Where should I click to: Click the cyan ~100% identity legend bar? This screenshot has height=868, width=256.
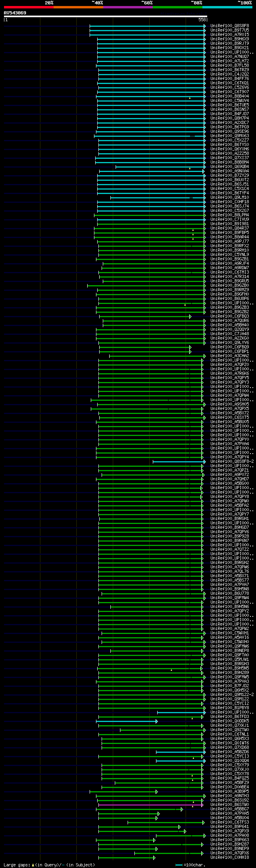click(227, 7)
